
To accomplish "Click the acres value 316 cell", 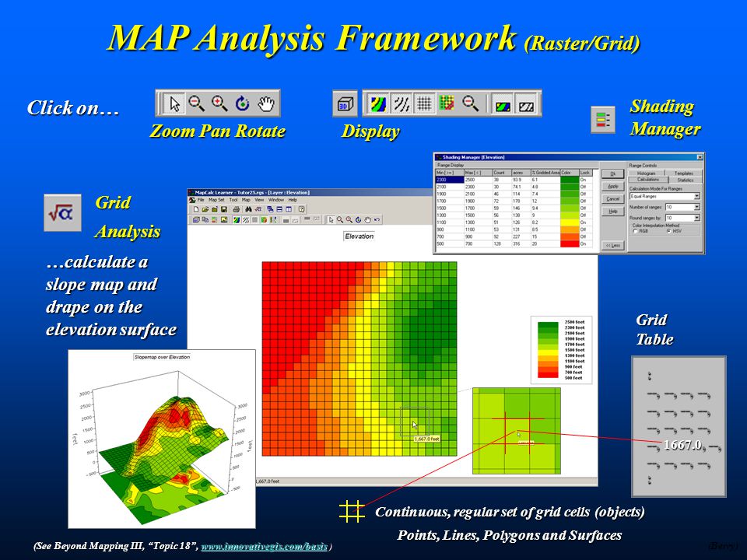I will point(521,243).
